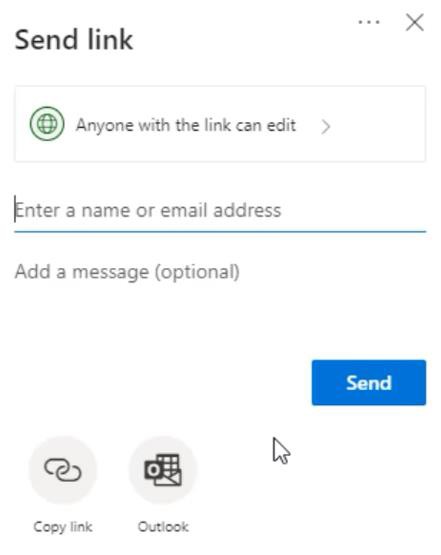Open 'Anyone with the link can edit' settings
This screenshot has width=441, height=555.
click(220, 124)
